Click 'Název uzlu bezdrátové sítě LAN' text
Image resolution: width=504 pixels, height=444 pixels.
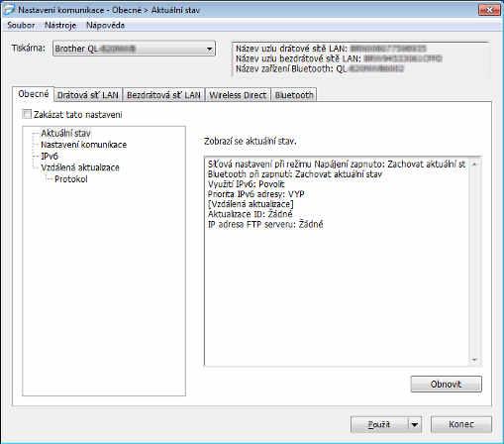298,58
